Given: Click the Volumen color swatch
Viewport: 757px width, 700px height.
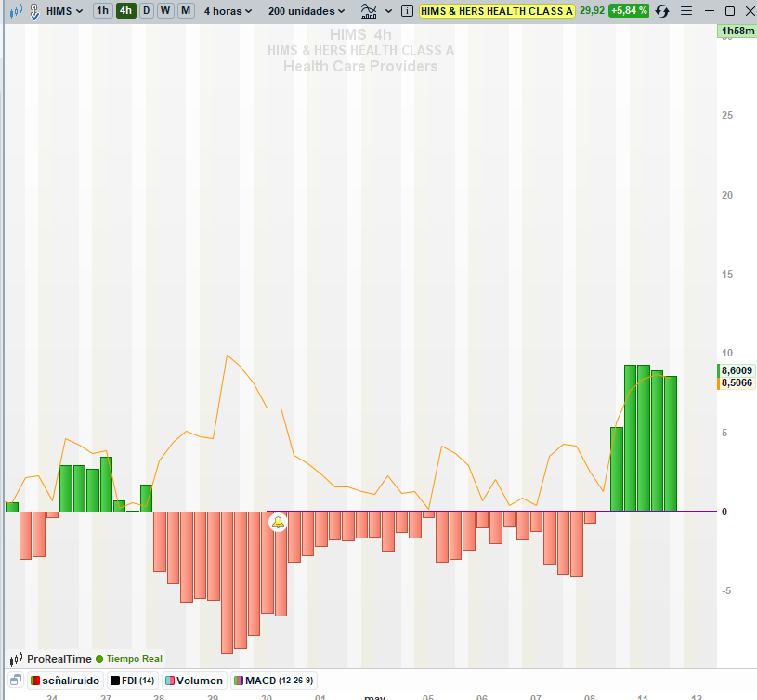Looking at the screenshot, I should point(170,681).
